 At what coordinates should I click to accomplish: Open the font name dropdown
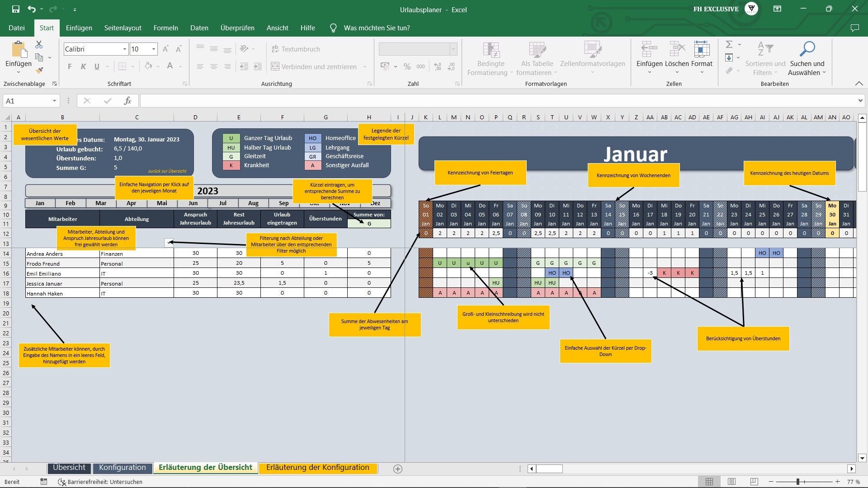point(125,49)
